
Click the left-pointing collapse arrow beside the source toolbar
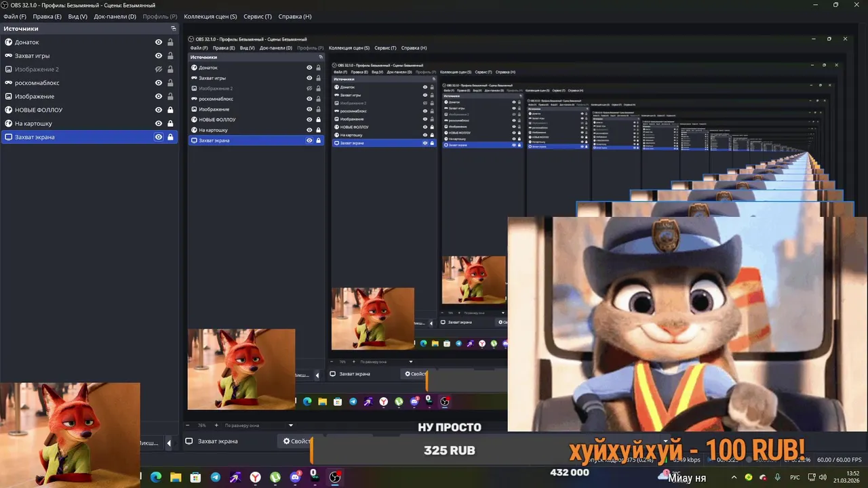tap(169, 443)
